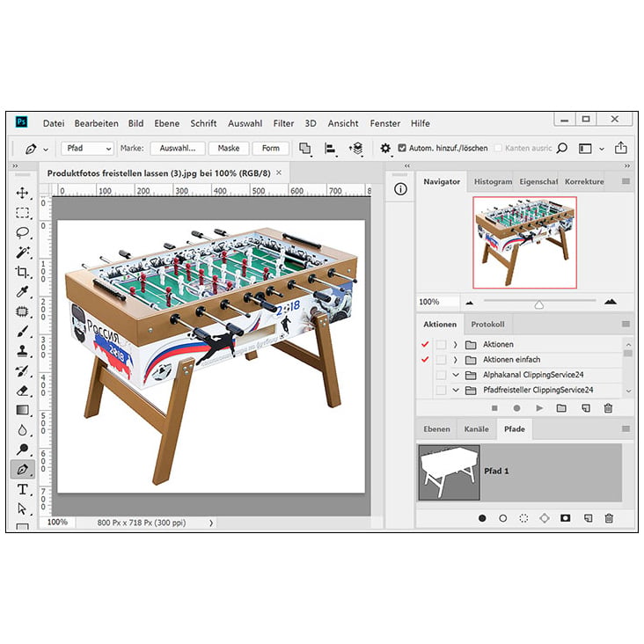This screenshot has height=644, width=644.
Task: Click the Navigator zoom slider handle
Action: click(x=539, y=304)
